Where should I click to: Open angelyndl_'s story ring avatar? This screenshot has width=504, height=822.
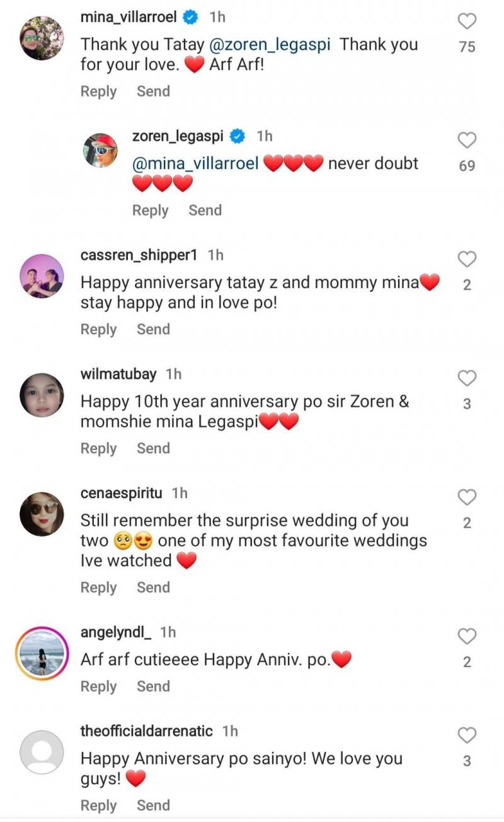pyautogui.click(x=42, y=654)
